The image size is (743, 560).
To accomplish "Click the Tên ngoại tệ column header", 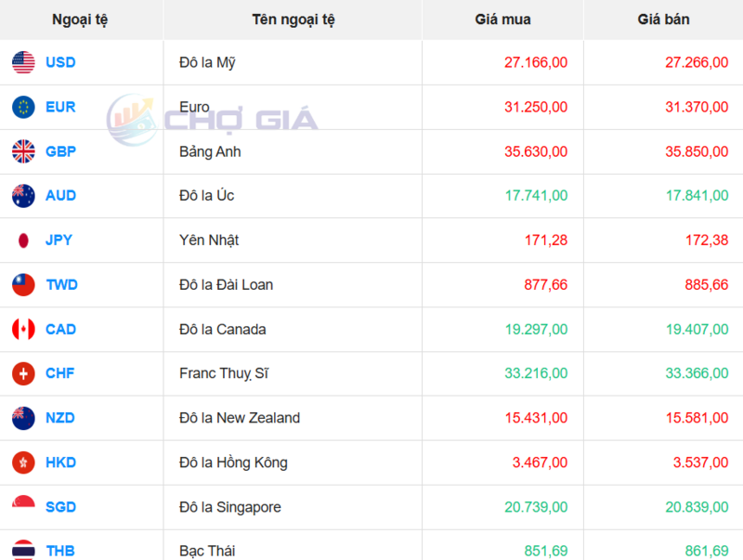I will (x=293, y=20).
